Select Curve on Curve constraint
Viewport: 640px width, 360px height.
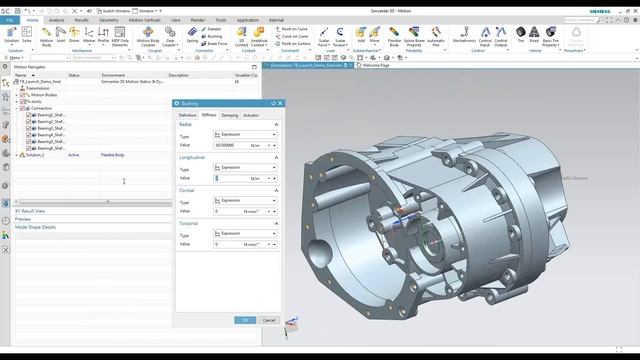click(292, 36)
